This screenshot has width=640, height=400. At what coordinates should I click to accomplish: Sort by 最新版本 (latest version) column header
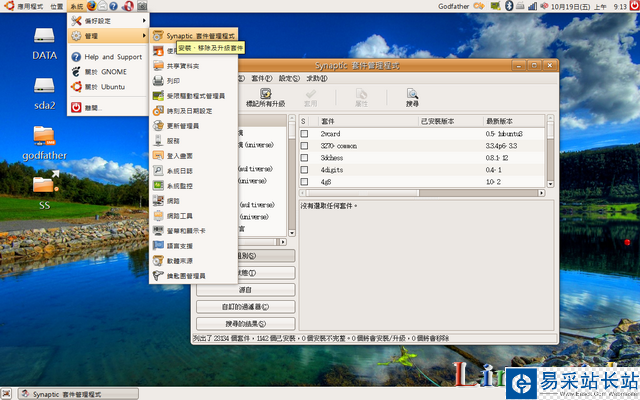pos(513,121)
